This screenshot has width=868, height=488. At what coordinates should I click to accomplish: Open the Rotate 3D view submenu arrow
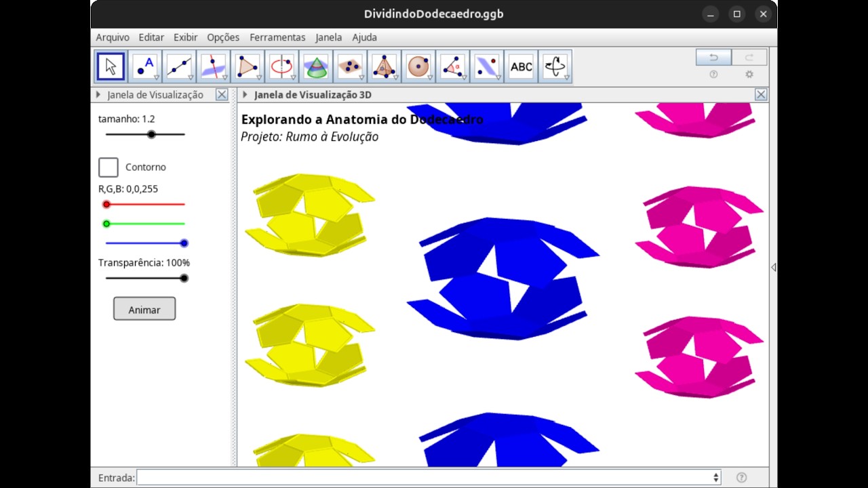[x=567, y=78]
